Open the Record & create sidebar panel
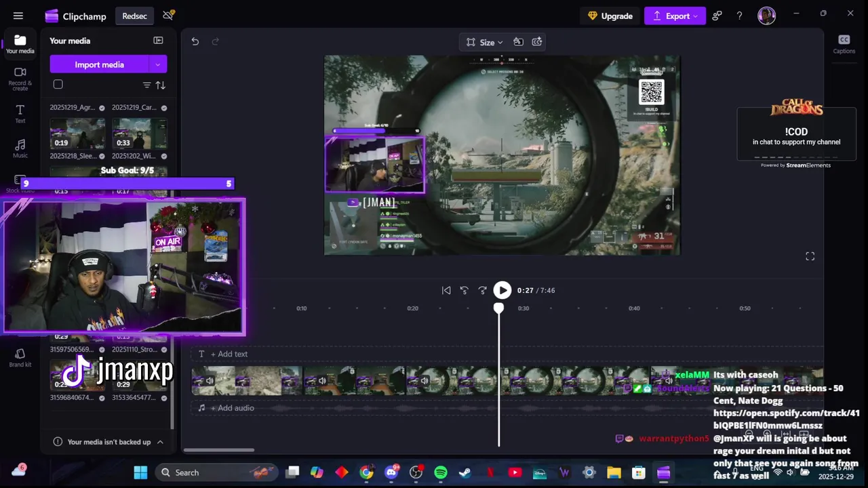Screen dimensions: 868x488 20,79
